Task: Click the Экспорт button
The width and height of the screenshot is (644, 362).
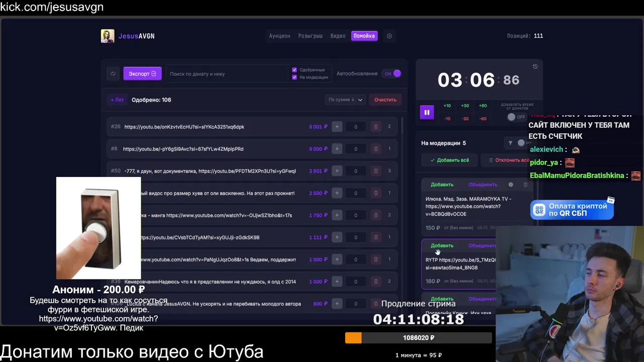Action: (142, 74)
